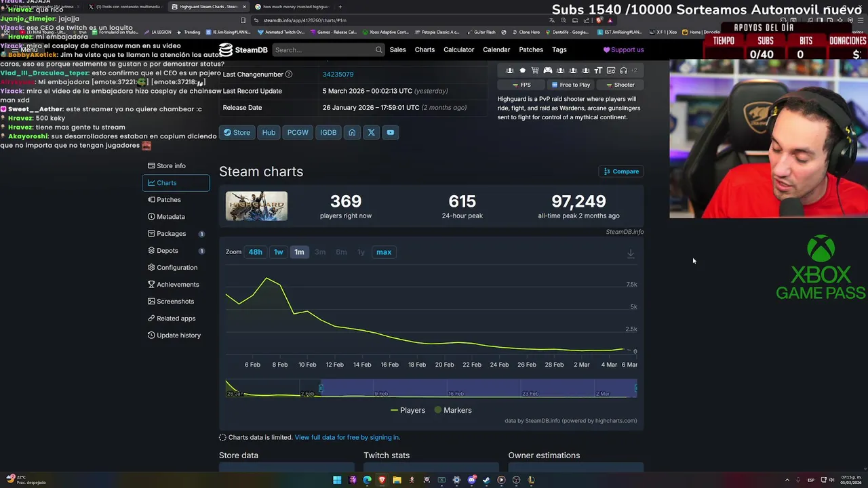Open the Patches top navigation item
The image size is (868, 488).
pos(531,49)
